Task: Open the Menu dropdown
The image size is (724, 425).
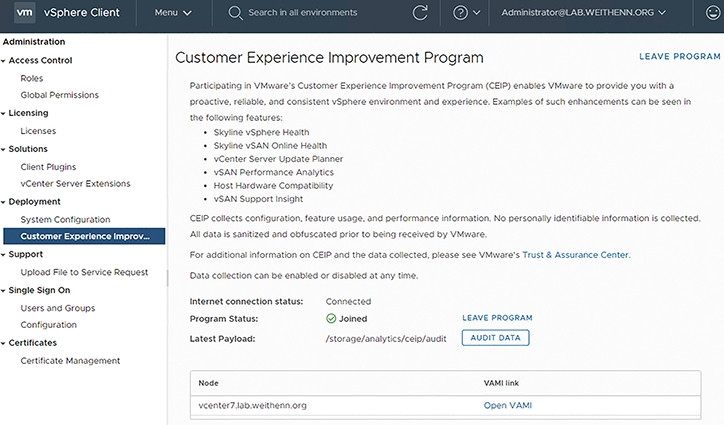Action: 173,12
